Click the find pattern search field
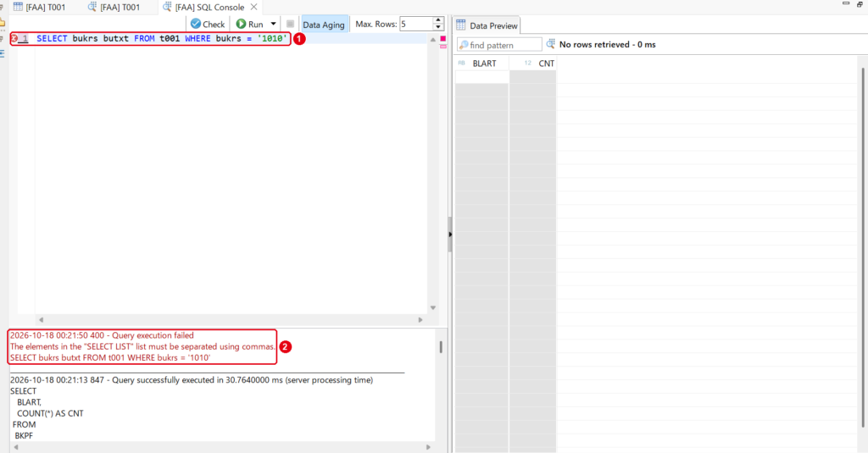 pyautogui.click(x=499, y=45)
